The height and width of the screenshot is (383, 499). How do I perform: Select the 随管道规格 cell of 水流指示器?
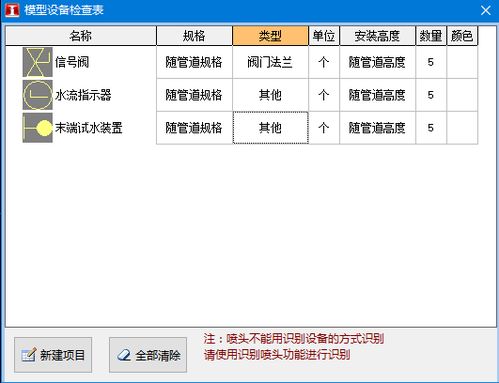tap(194, 95)
